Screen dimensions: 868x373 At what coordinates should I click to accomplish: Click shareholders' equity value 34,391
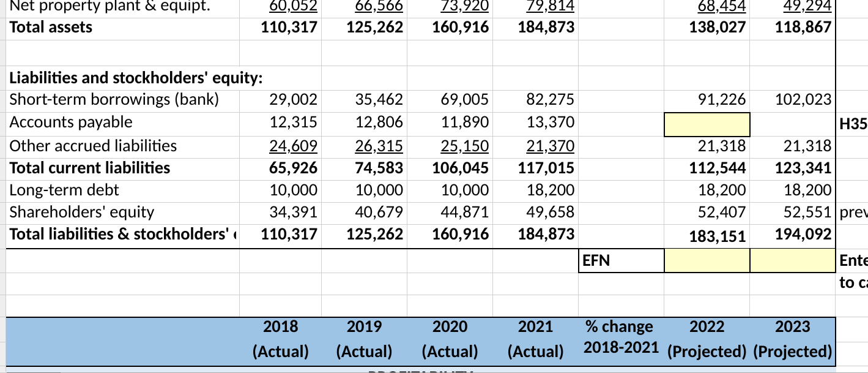[294, 212]
